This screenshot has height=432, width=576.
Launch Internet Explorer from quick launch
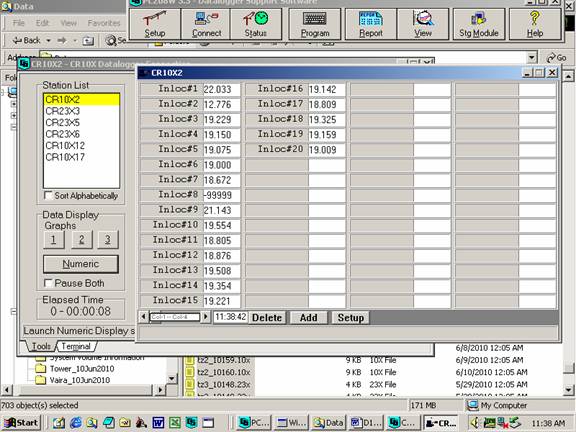click(x=76, y=422)
